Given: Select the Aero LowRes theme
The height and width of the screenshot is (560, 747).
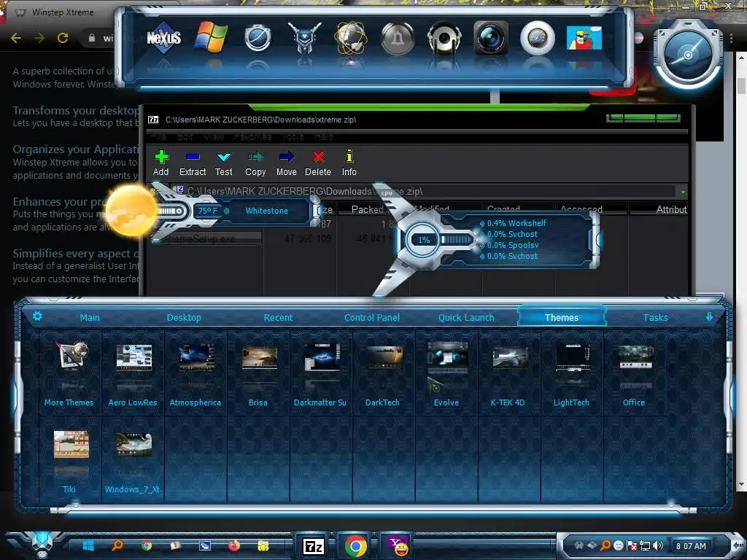Looking at the screenshot, I should 133,374.
